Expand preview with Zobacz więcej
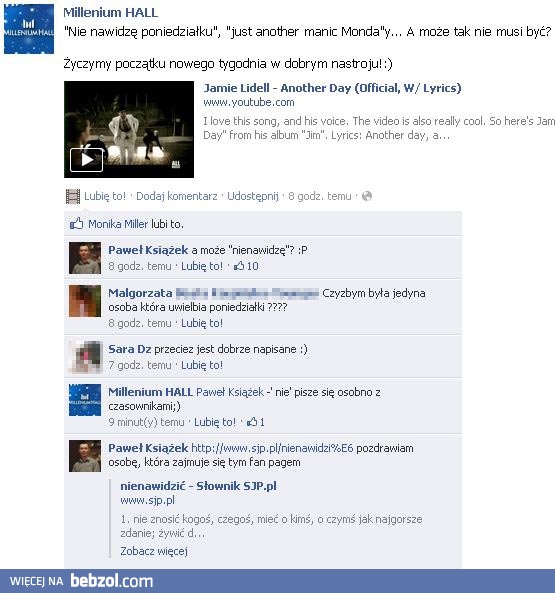555x593 pixels. (x=154, y=551)
